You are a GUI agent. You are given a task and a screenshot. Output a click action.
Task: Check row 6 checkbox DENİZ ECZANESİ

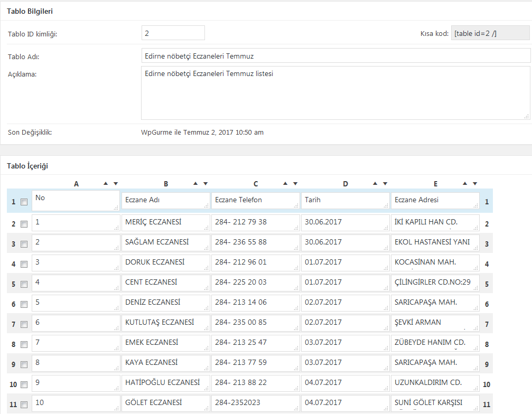(24, 304)
